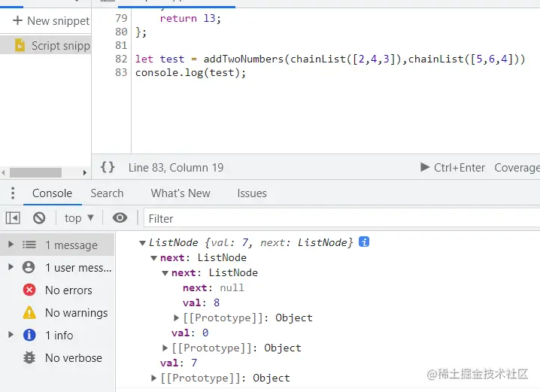The image size is (540, 392).
Task: Collapse the logged ListNode object
Action: (142, 243)
